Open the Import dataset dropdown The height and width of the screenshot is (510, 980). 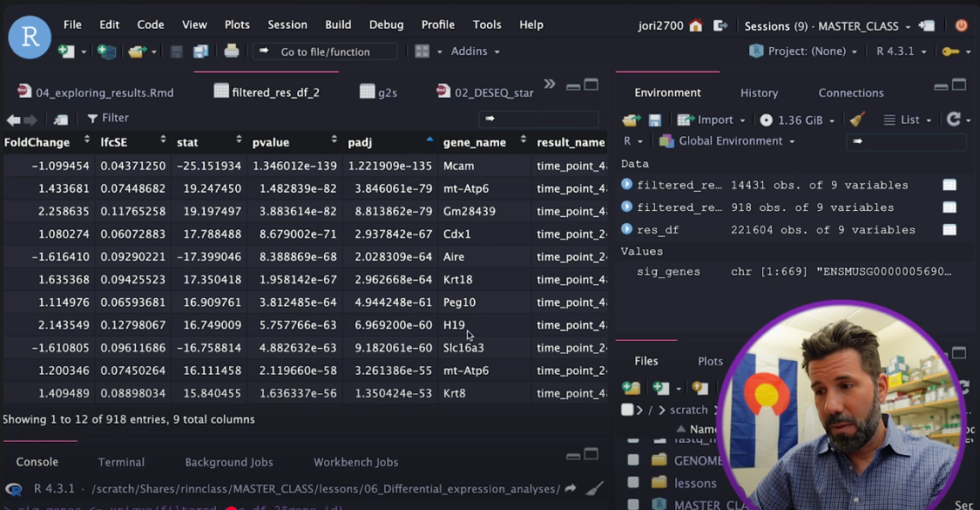(711, 119)
